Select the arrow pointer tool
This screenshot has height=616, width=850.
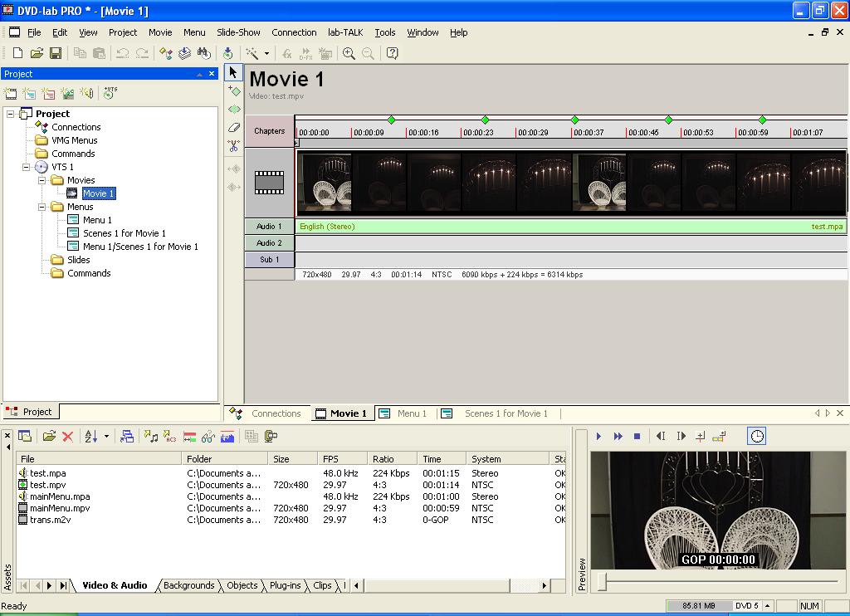tap(233, 72)
